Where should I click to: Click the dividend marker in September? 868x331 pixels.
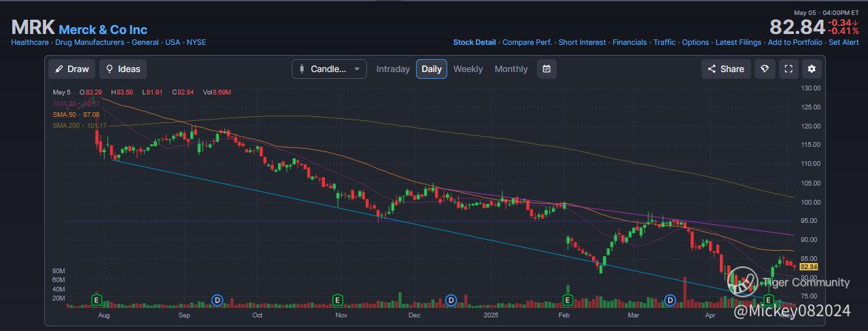218,300
